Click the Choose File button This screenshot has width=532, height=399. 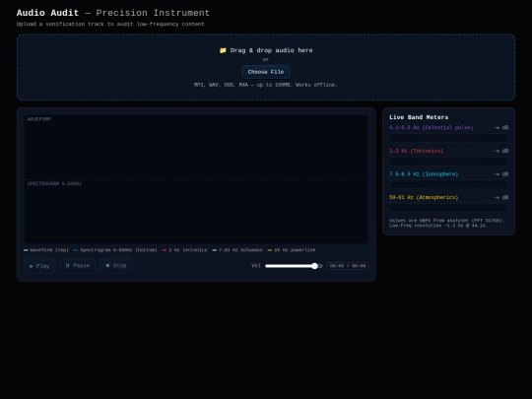point(266,72)
